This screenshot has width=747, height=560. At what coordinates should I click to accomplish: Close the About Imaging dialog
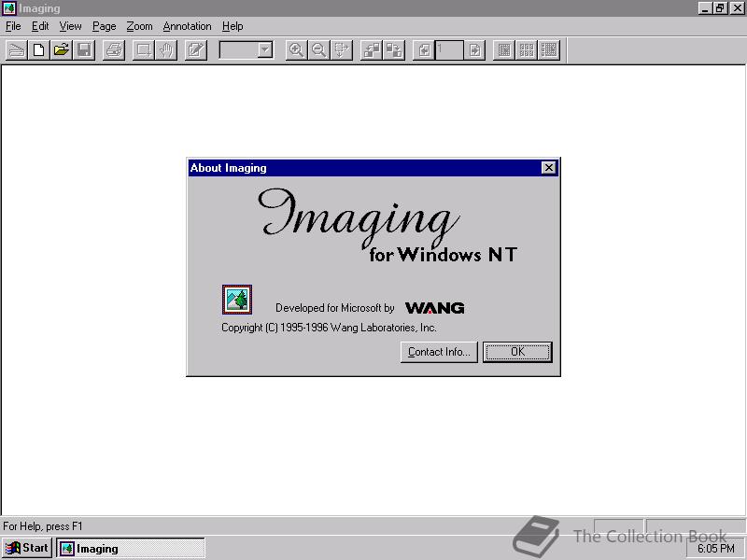pos(549,168)
